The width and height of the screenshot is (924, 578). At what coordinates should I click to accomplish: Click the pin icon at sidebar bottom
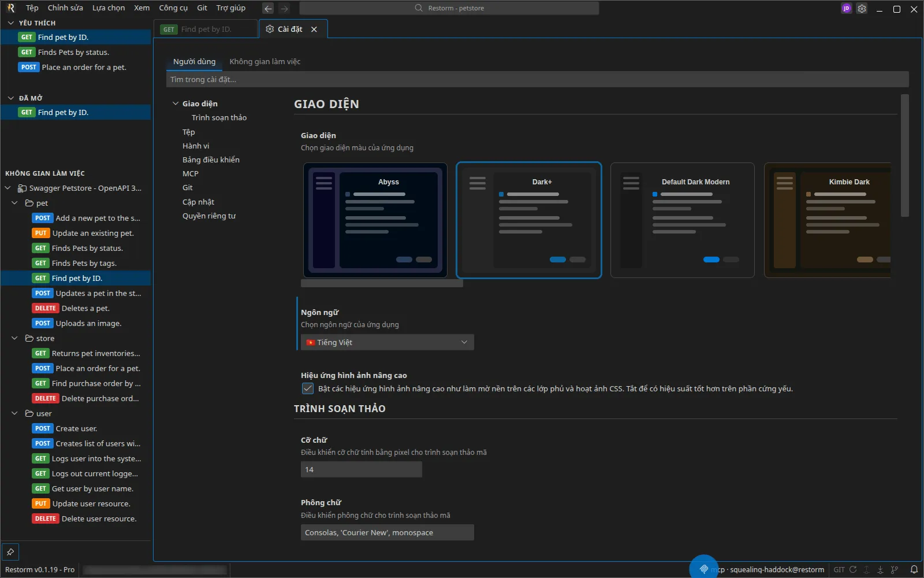[10, 552]
